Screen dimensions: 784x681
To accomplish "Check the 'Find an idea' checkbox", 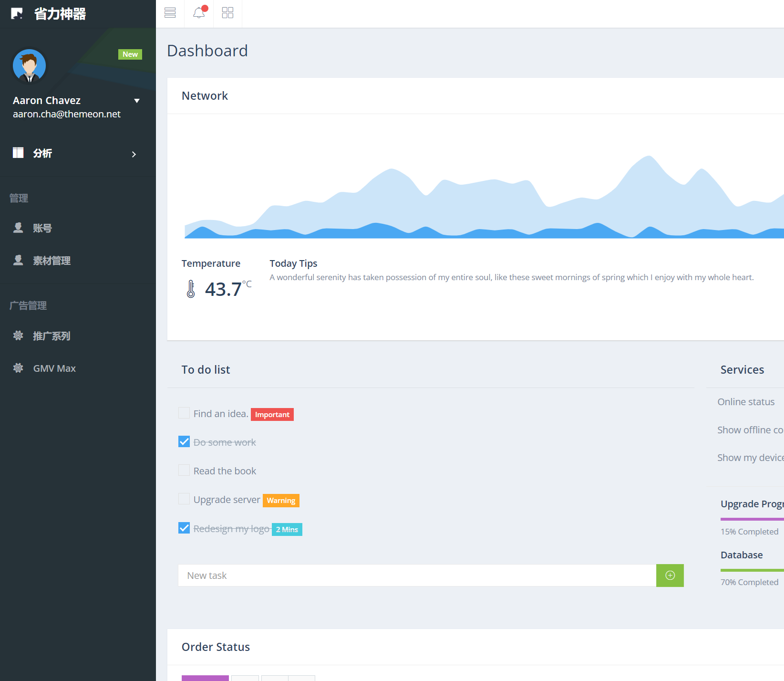I will click(x=184, y=413).
